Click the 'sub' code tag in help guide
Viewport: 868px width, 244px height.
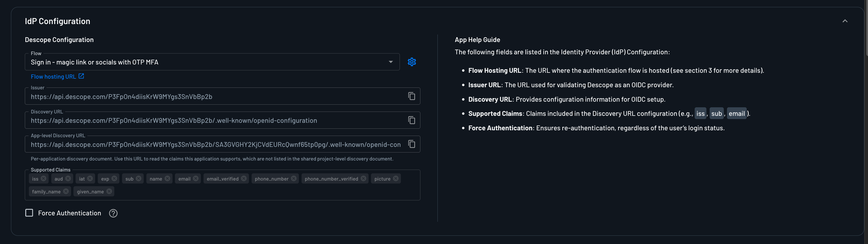[x=716, y=114]
